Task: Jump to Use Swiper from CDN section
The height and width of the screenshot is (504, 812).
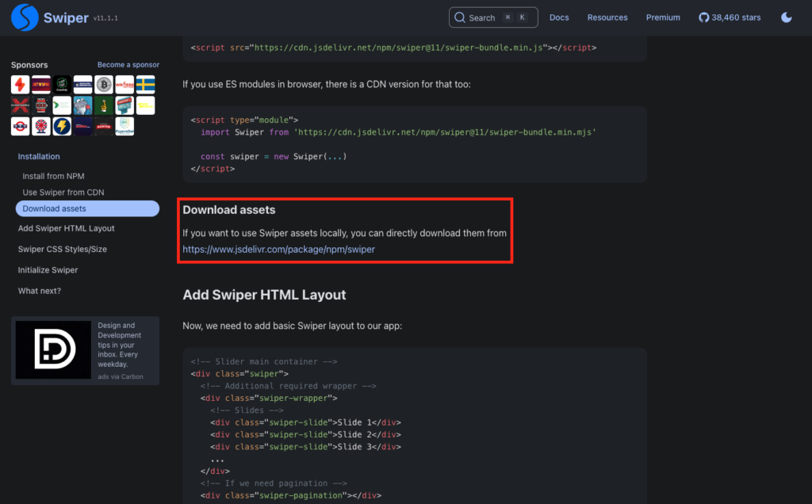Action: 63,192
